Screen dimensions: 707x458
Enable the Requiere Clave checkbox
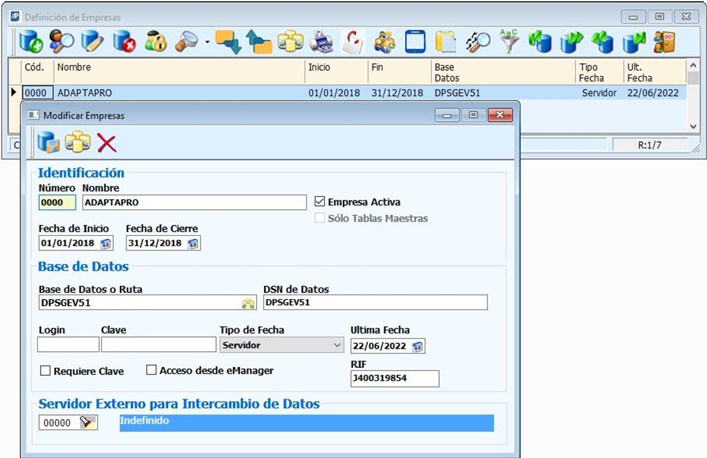tap(45, 371)
